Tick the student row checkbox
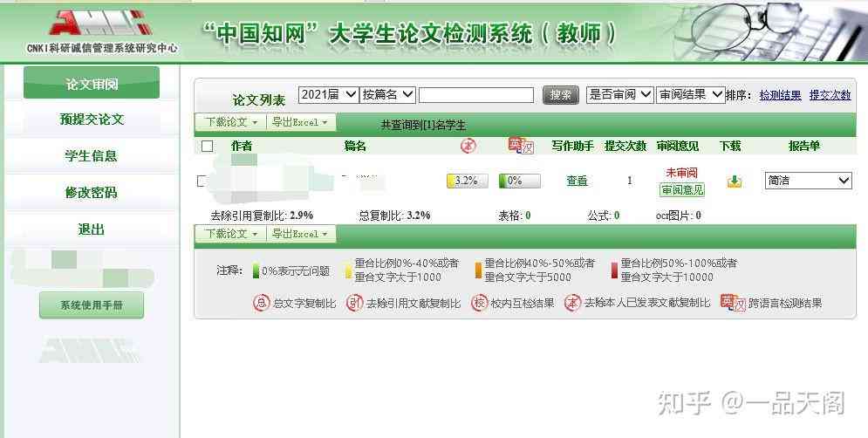Screen dimensions: 868x438 click(202, 181)
